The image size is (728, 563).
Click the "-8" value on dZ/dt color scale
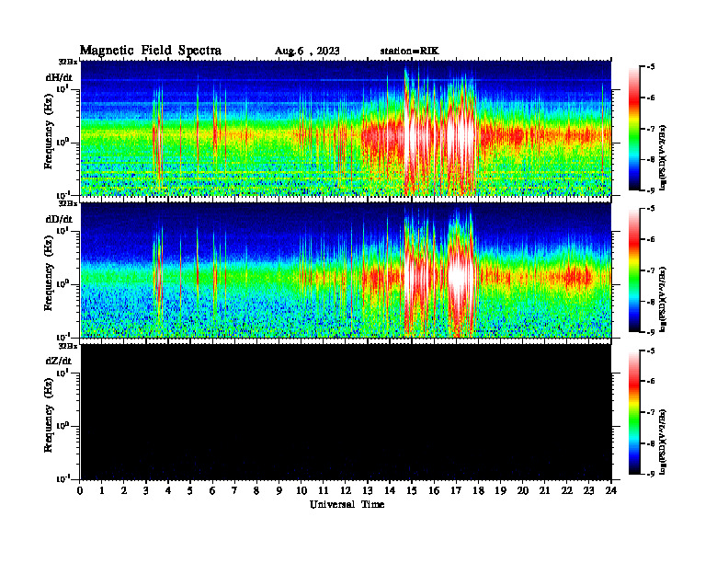tap(651, 443)
